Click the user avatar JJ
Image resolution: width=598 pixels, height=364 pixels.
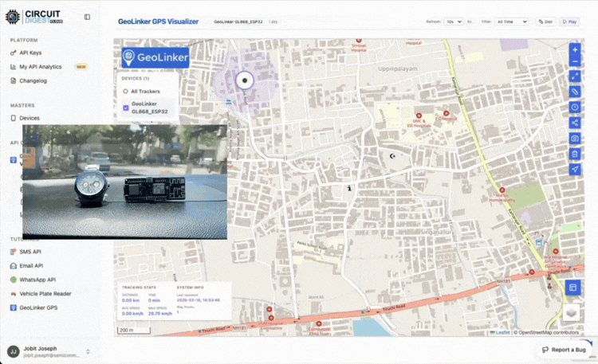14,351
